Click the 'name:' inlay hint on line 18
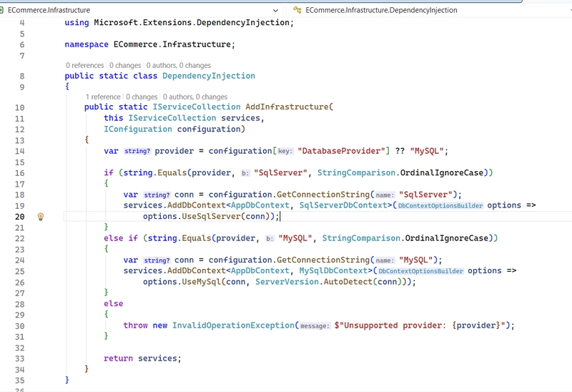The width and height of the screenshot is (572, 392). point(385,195)
